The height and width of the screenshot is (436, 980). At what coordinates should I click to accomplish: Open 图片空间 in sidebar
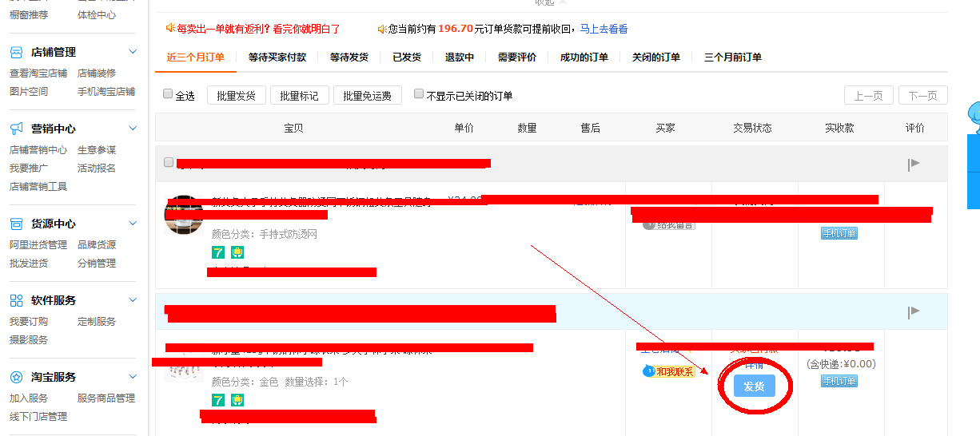click(x=29, y=92)
